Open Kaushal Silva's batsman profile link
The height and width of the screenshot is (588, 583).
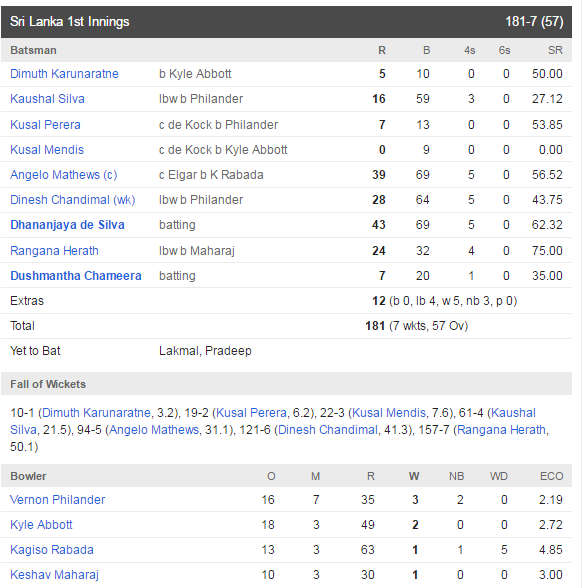coord(47,99)
